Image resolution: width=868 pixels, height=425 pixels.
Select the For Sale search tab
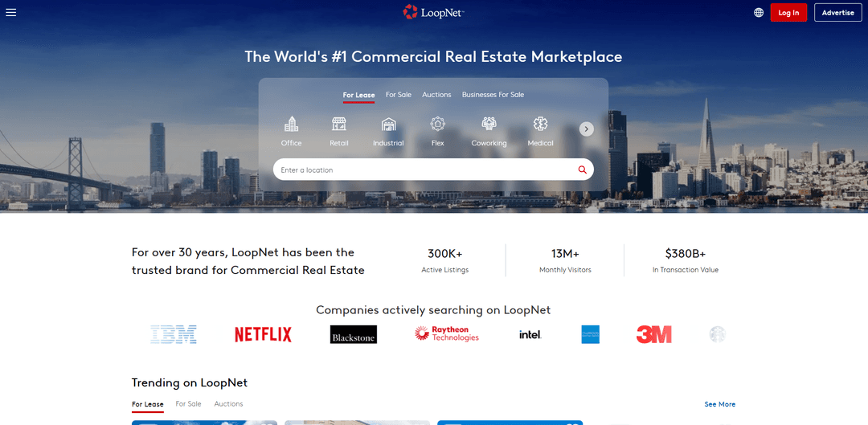click(399, 95)
